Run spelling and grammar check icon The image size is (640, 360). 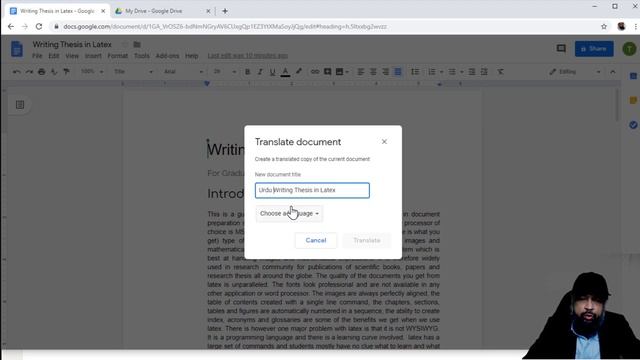point(54,72)
